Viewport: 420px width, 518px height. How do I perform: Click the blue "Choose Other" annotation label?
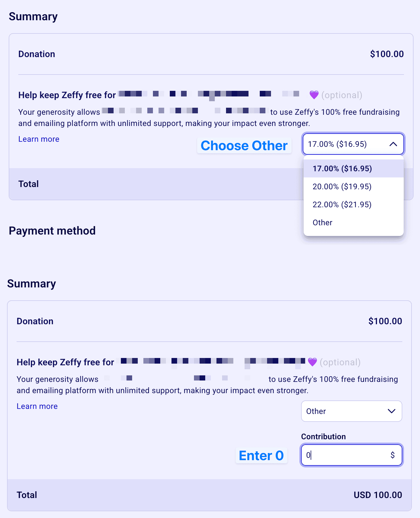(x=244, y=146)
